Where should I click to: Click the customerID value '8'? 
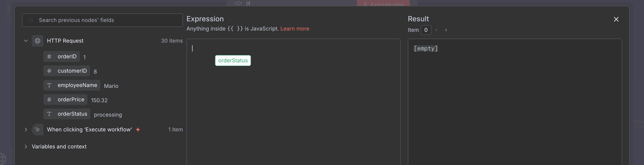95,72
